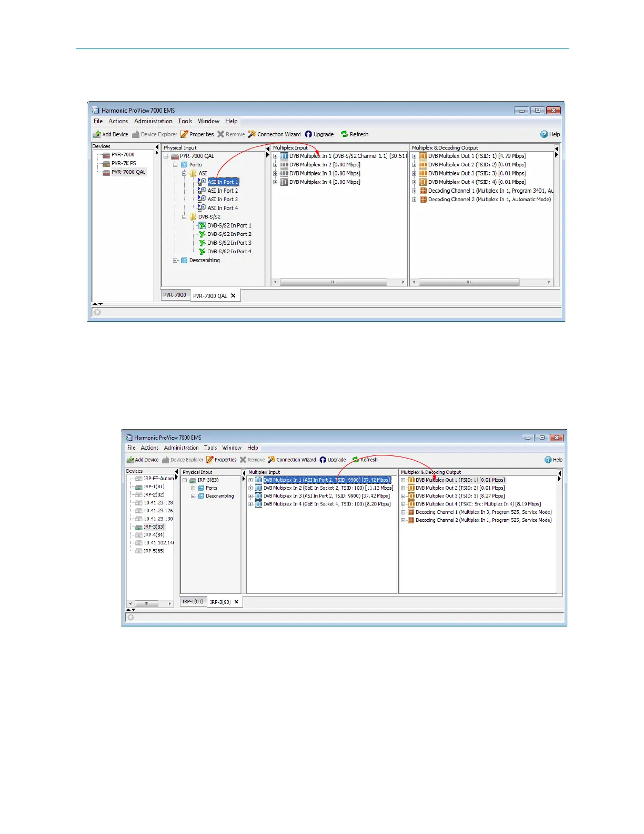Switch to the IRP-1(81) tab
The width and height of the screenshot is (644, 834).
[193, 601]
